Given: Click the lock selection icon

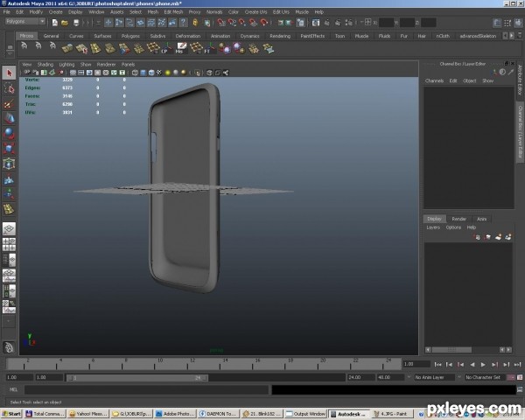Looking at the screenshot, I should point(195,23).
